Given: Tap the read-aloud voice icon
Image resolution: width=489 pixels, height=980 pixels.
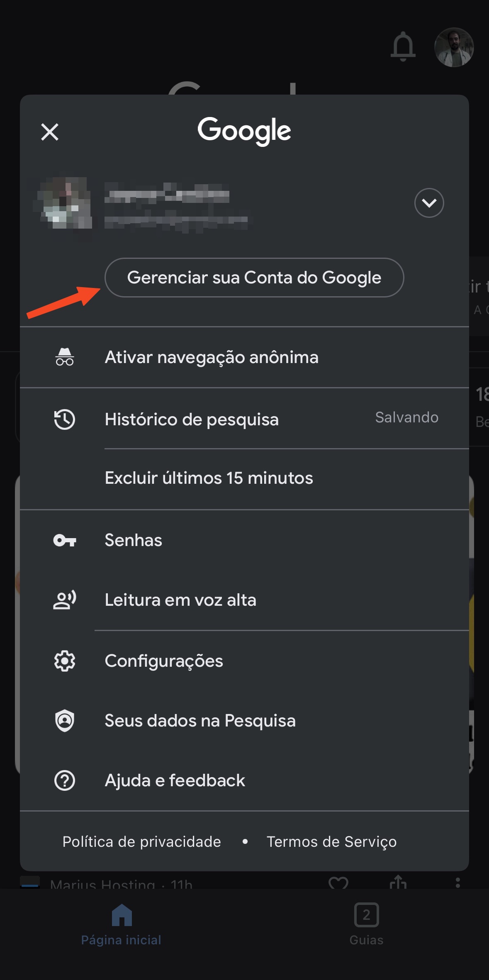Looking at the screenshot, I should tap(65, 600).
